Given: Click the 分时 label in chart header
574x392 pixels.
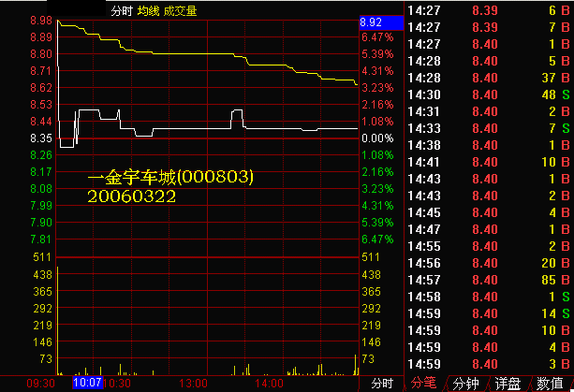Looking at the screenshot, I should 121,11.
